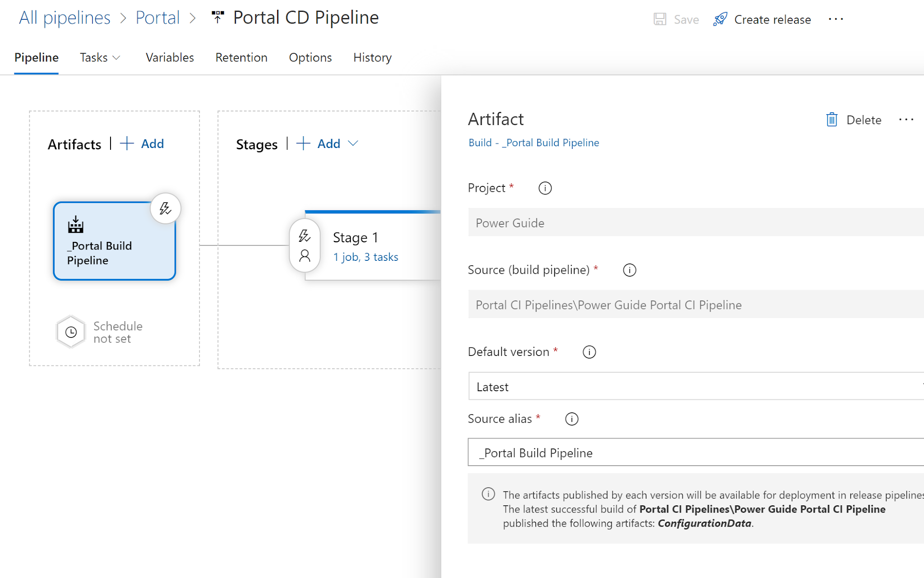
Task: Click the continuous deployment trigger lightning icon on artifact
Action: point(165,208)
